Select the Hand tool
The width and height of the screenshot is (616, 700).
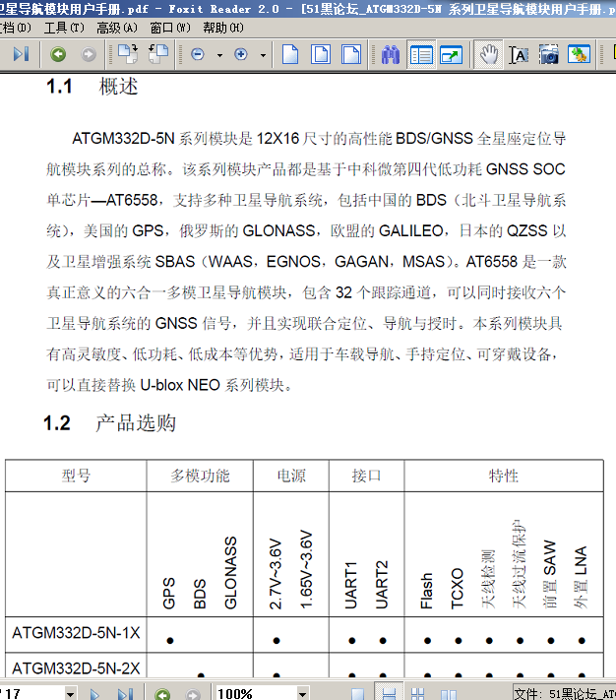click(x=488, y=55)
